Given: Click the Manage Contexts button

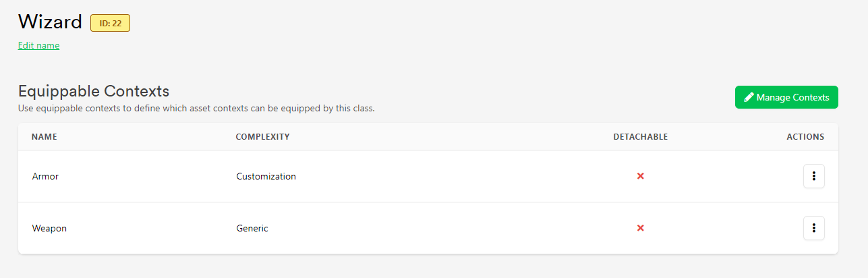Looking at the screenshot, I should coord(786,97).
